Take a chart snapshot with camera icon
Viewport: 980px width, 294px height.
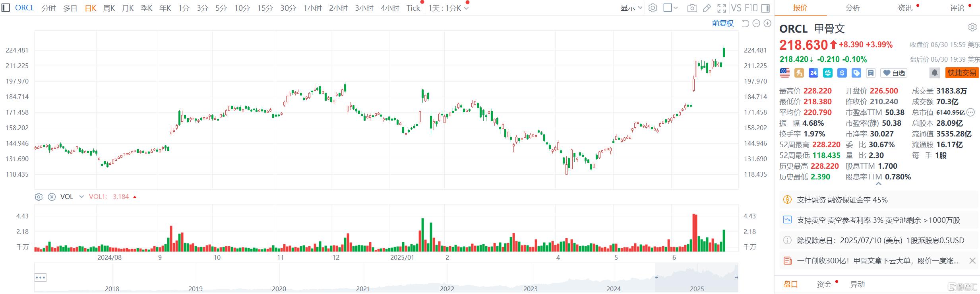[692, 8]
